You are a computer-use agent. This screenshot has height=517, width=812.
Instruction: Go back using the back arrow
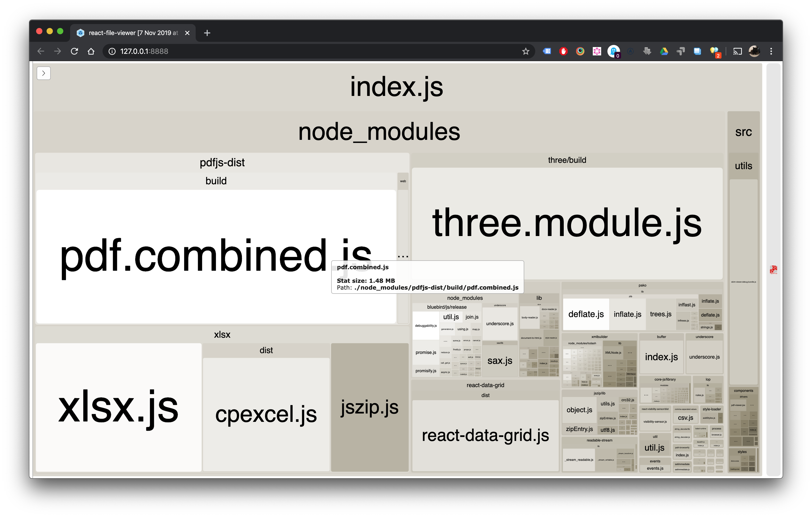41,51
